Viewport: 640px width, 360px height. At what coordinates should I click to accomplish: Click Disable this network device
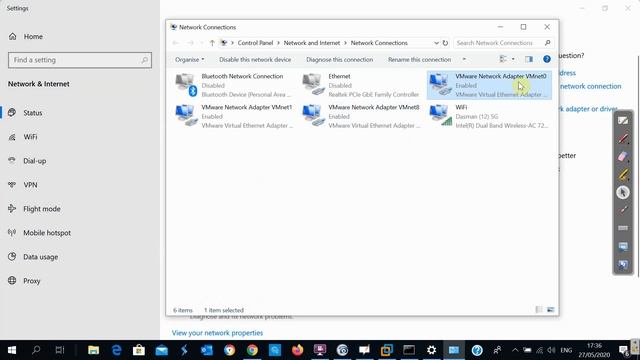[x=255, y=60]
